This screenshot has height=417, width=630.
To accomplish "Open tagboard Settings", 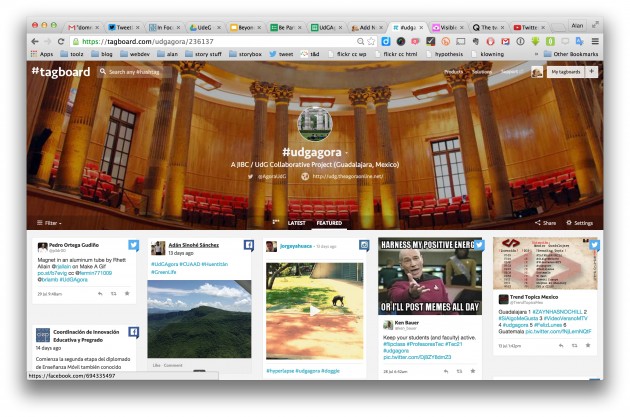I will click(x=579, y=223).
